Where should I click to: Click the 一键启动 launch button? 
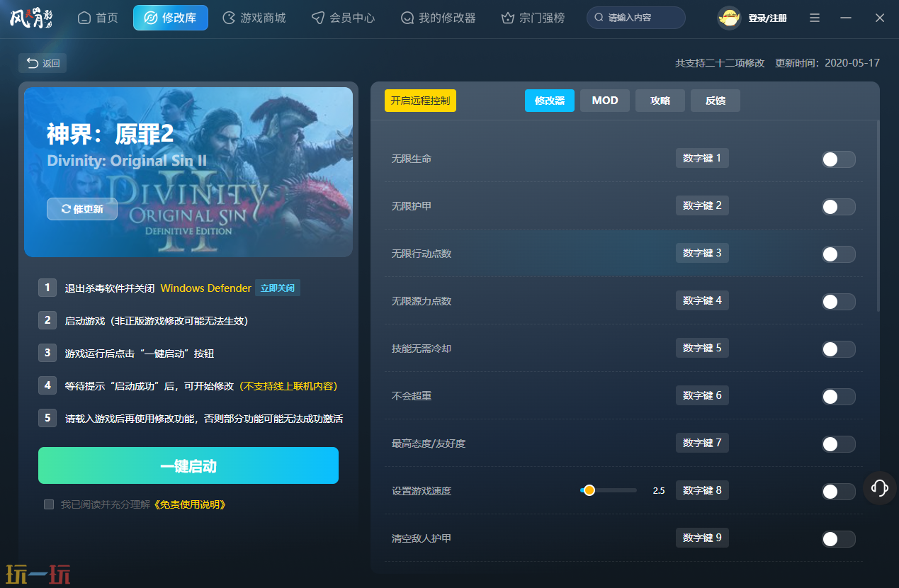[x=188, y=465]
